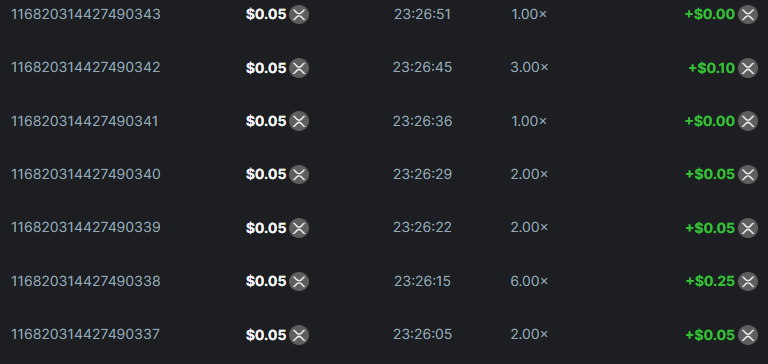
Task: Open bet ID 116820314427490340
Action: pyautogui.click(x=86, y=174)
